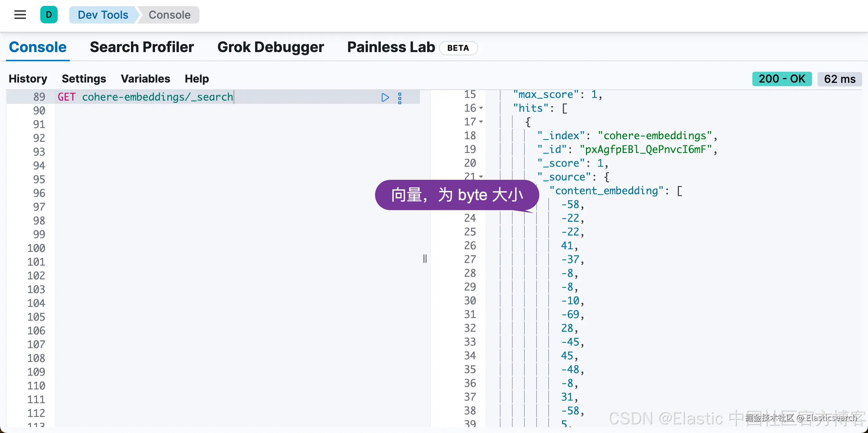Open the Variables dialog

145,79
